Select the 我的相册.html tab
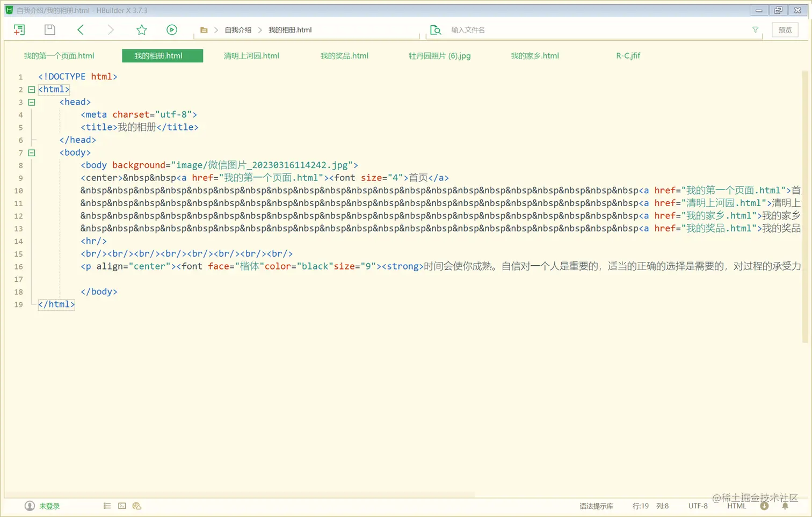Image resolution: width=812 pixels, height=517 pixels. 162,56
